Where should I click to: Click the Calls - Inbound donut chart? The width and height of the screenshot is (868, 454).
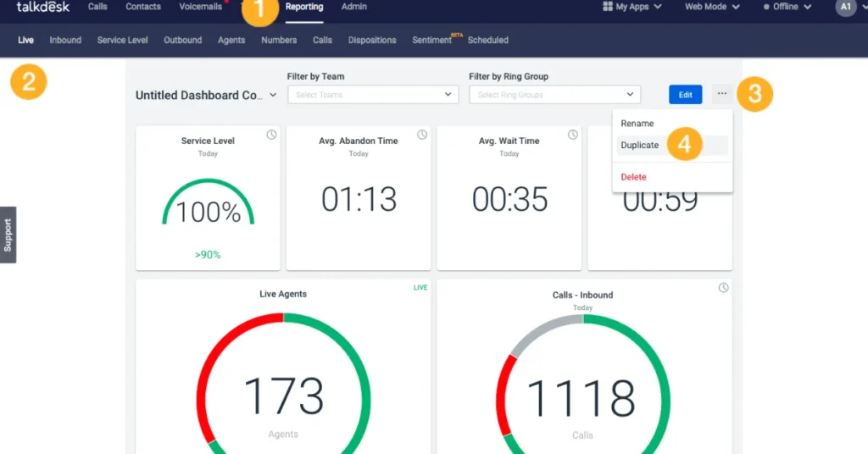pos(583,385)
